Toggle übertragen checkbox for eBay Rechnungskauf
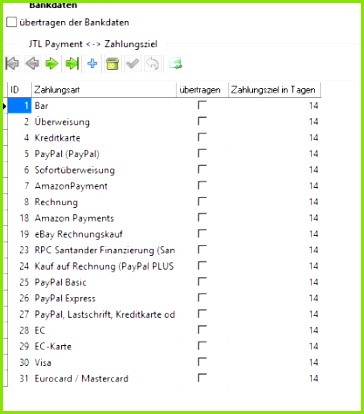This screenshot has height=414, width=364. (202, 234)
